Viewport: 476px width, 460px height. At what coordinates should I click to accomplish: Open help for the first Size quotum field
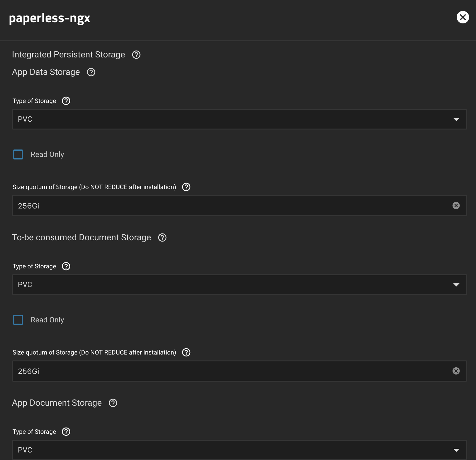(186, 187)
